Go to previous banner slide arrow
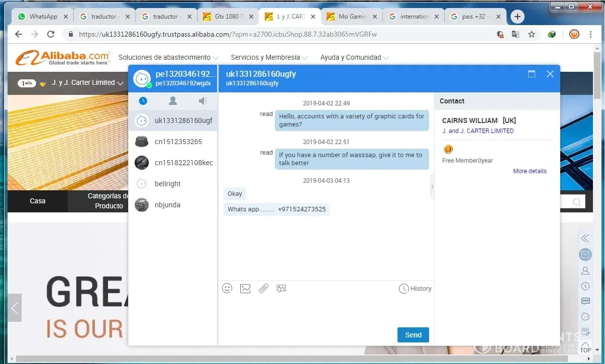 (15, 307)
